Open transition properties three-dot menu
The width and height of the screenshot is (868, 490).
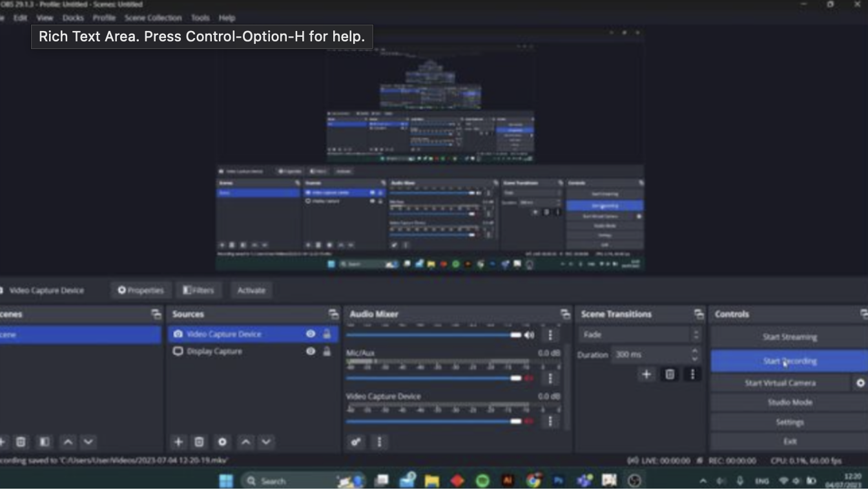pos(692,374)
